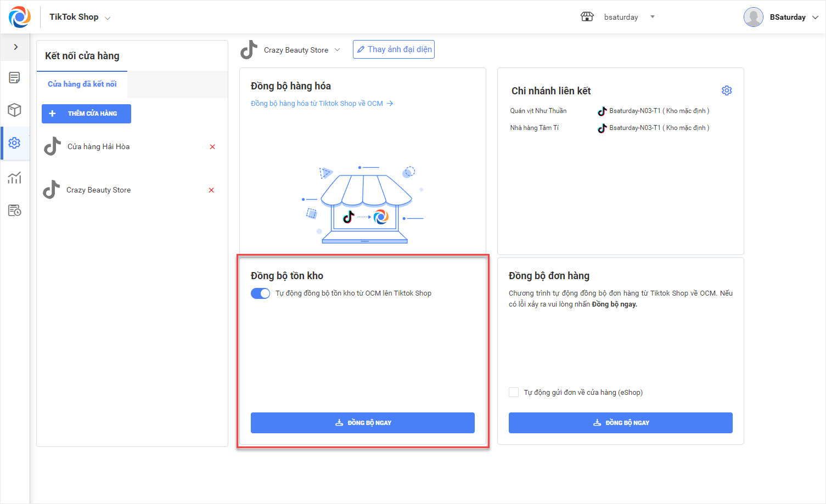Open the BSaturday user account menu
Viewport: 826px width, 504px height.
pos(788,17)
